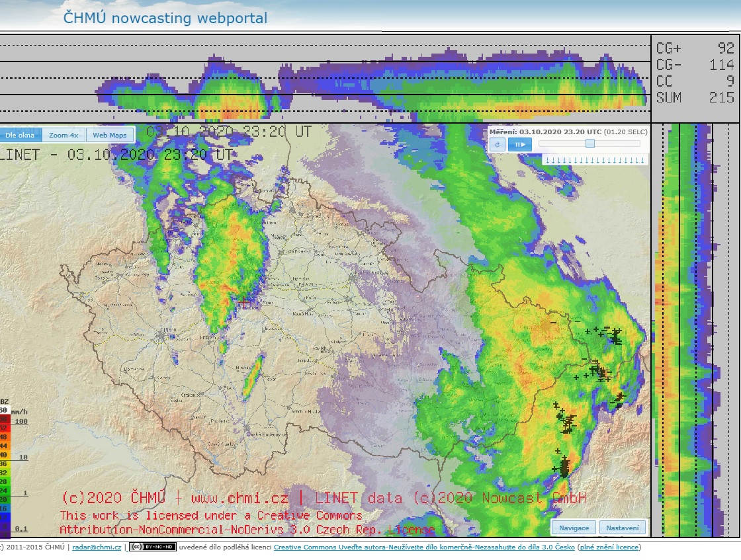741x560 pixels.
Task: Open the Creative Commons Česko license link
Action: point(423,547)
